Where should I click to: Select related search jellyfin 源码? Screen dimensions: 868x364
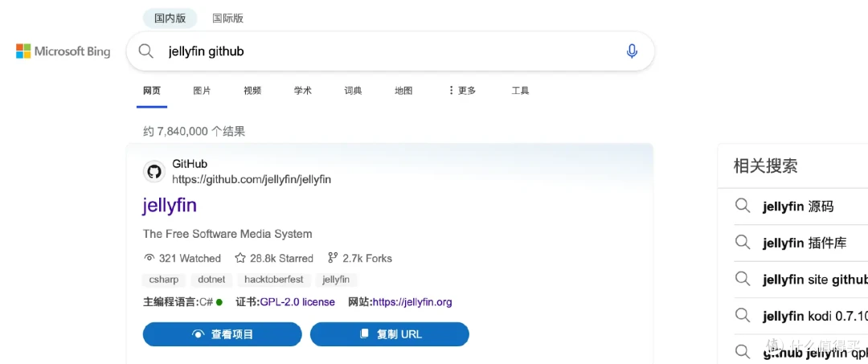click(798, 207)
